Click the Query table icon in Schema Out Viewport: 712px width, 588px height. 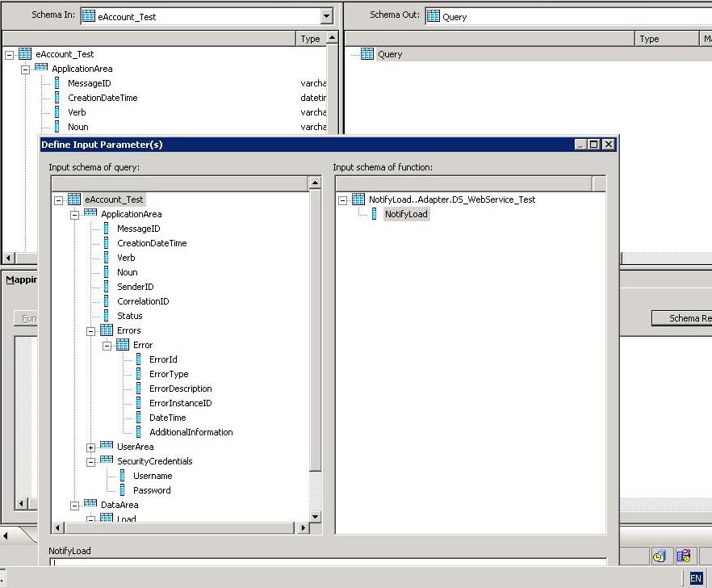[367, 54]
